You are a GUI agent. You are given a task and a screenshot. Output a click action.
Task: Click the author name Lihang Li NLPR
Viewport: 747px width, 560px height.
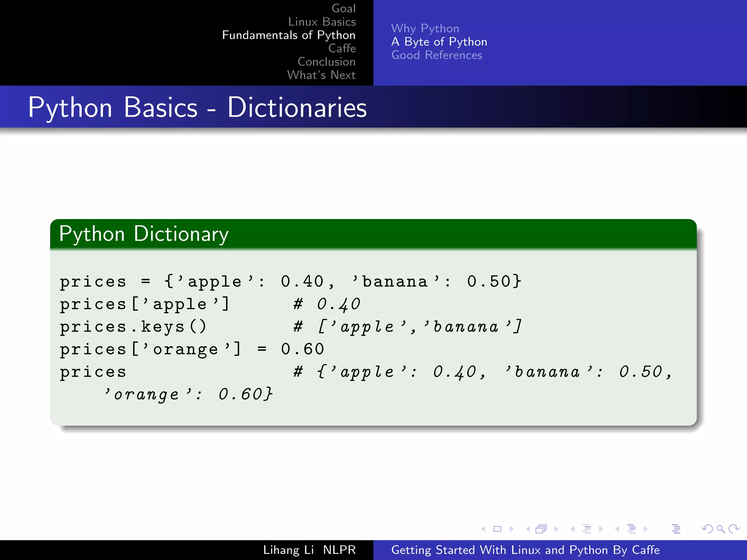click(309, 550)
